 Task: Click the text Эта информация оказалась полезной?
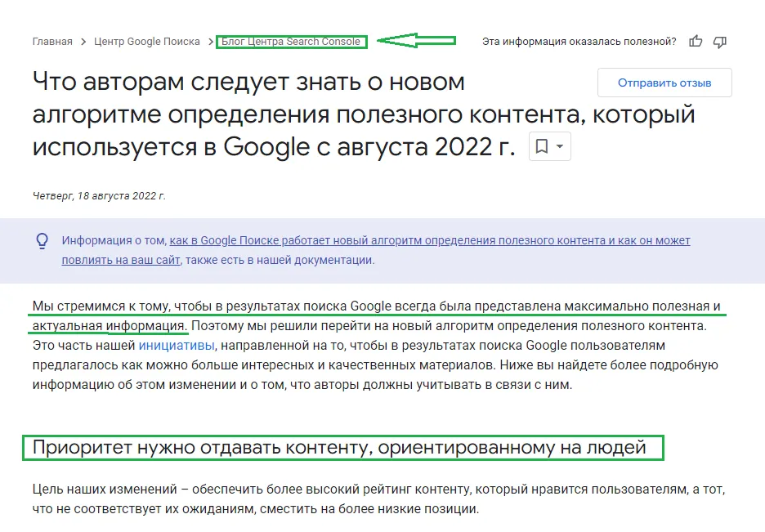(579, 42)
